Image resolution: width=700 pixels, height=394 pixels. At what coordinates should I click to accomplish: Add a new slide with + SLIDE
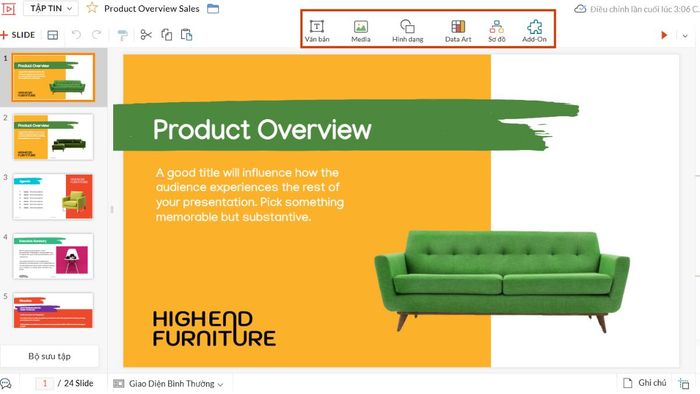tap(18, 35)
